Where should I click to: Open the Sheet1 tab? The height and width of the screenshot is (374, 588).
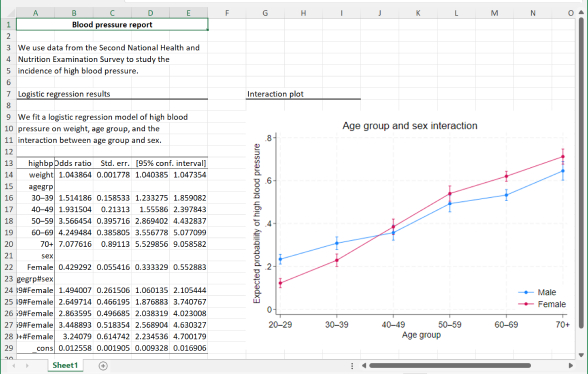point(65,365)
